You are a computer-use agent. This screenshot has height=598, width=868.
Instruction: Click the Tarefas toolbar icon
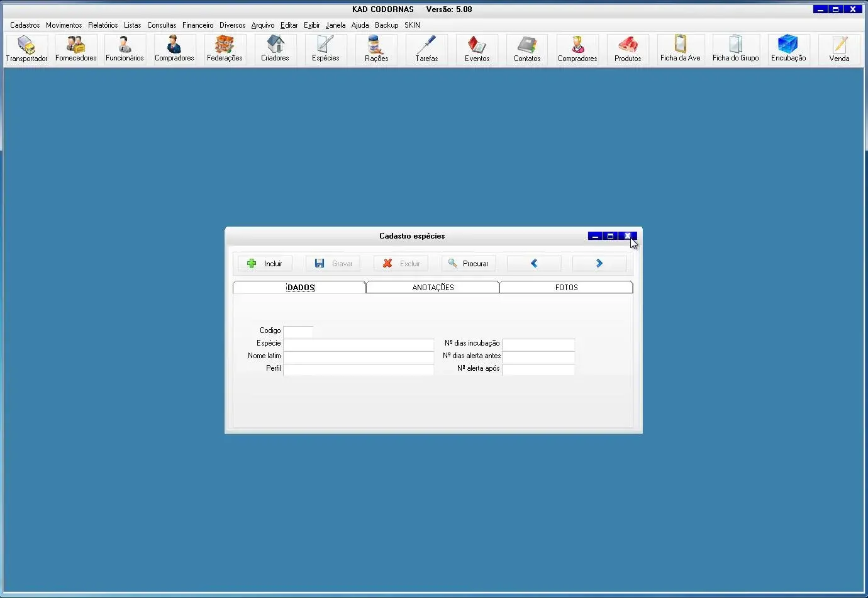(x=426, y=49)
